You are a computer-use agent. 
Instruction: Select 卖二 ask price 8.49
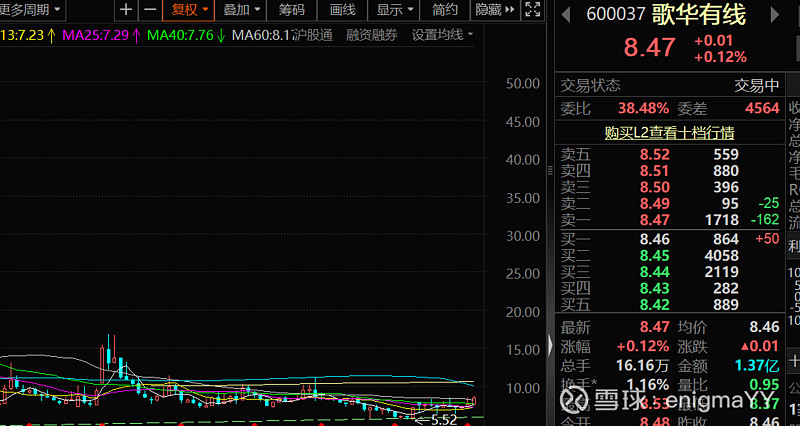(x=655, y=204)
